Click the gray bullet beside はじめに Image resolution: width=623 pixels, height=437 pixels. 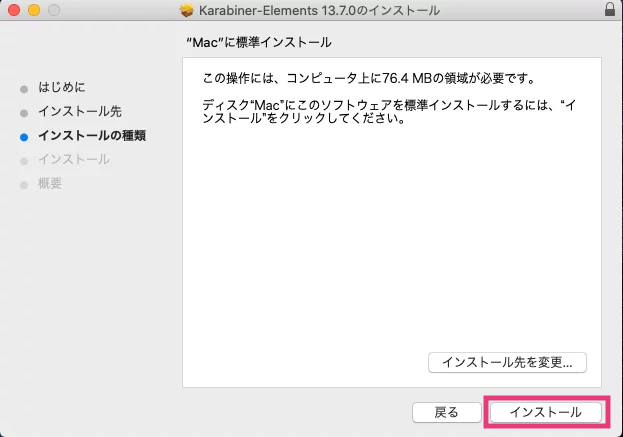(x=24, y=89)
